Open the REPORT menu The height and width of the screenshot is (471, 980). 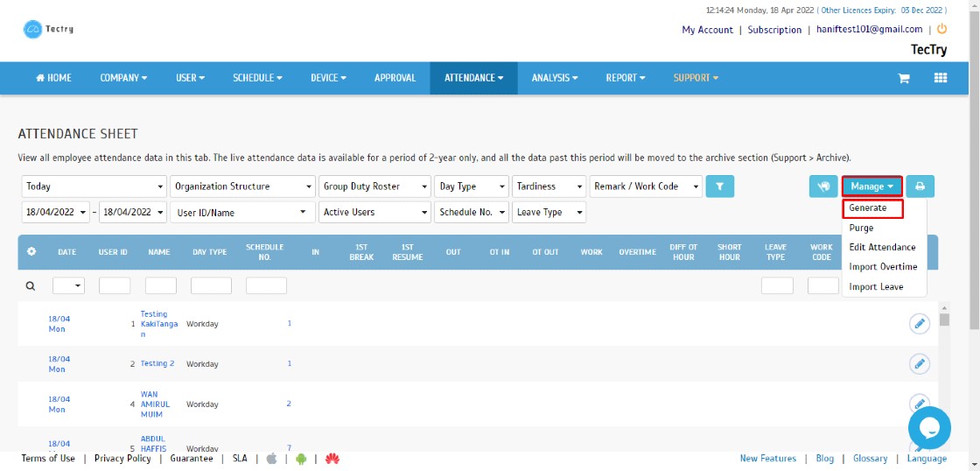[x=626, y=78]
